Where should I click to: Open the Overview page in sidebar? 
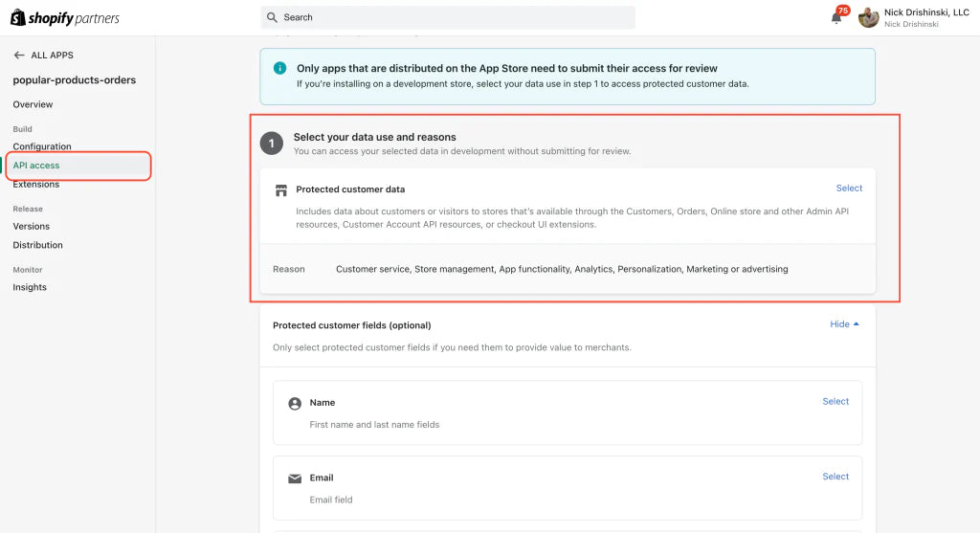[33, 104]
